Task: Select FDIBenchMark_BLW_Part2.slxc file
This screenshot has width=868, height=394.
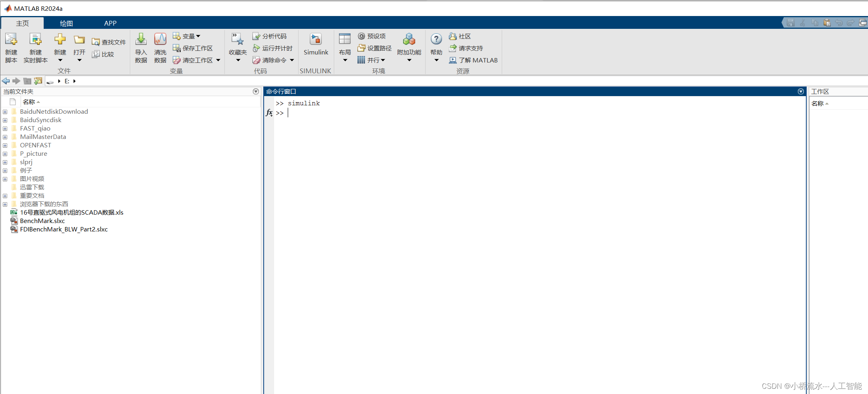Action: 64,229
